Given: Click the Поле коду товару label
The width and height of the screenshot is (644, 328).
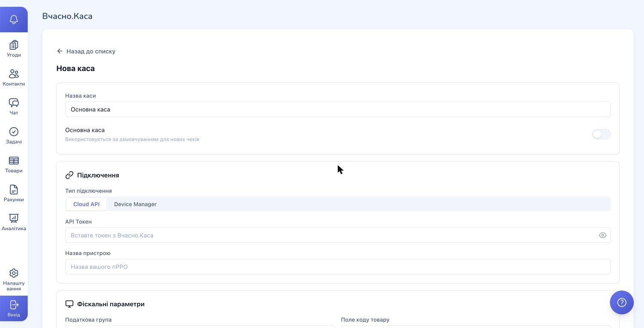Looking at the screenshot, I should (x=365, y=320).
